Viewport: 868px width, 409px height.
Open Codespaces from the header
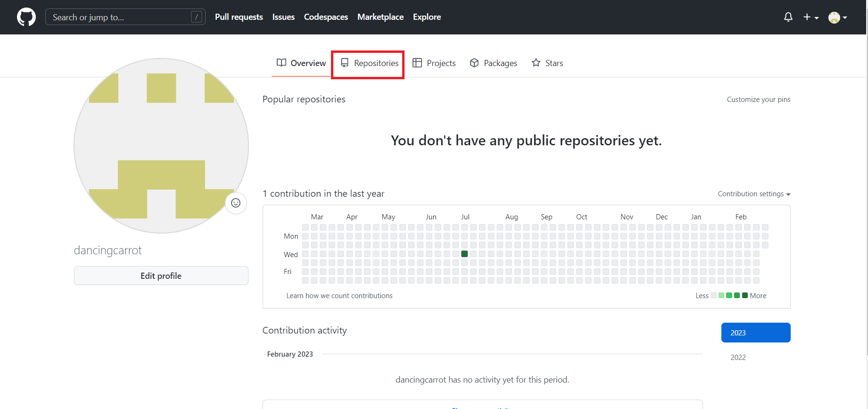point(326,17)
